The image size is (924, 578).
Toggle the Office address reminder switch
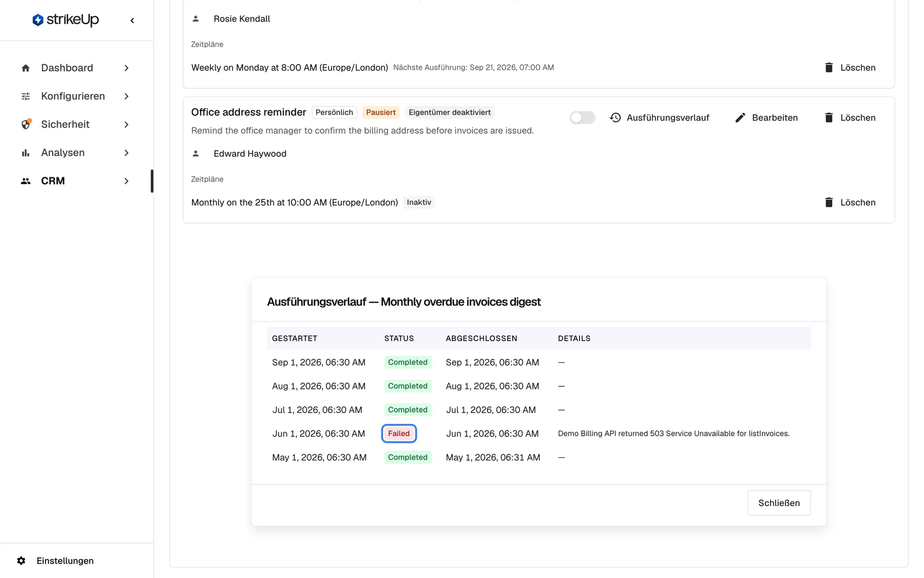click(x=583, y=118)
